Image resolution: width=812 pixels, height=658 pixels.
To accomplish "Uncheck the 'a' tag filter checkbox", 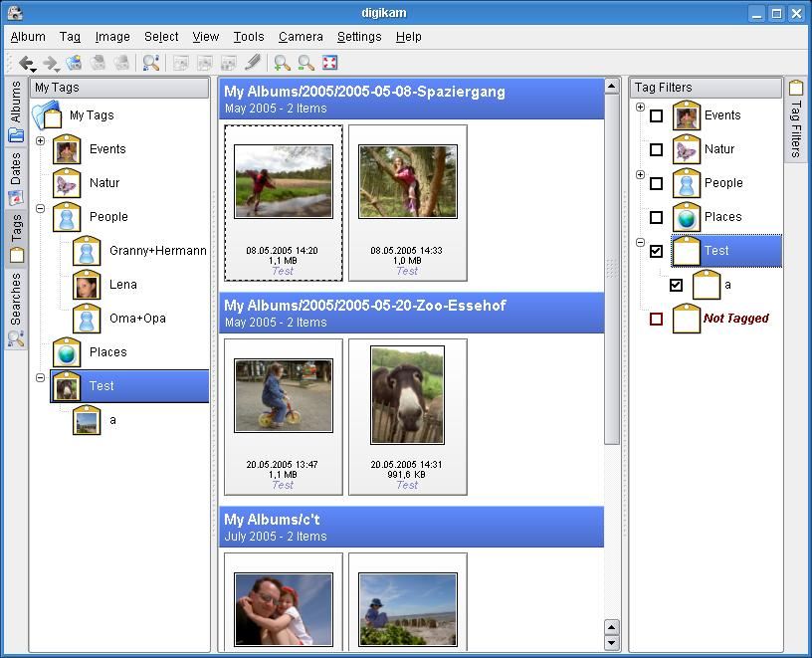I will 676,285.
